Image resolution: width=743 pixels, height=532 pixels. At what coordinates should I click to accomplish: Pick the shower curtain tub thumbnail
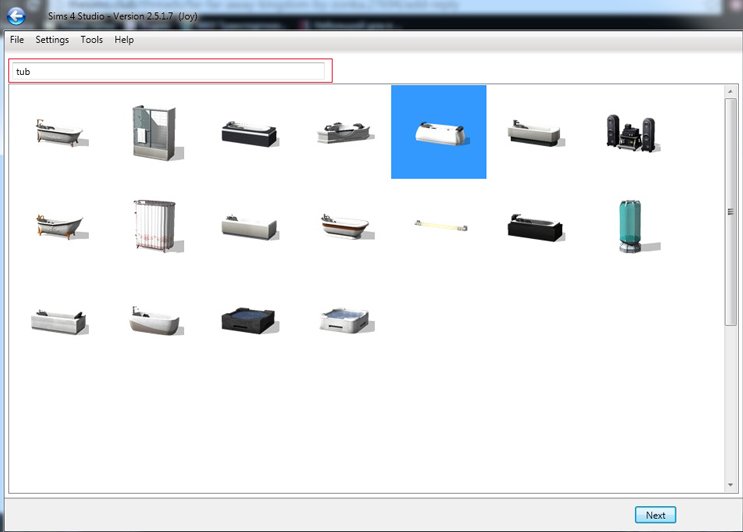pyautogui.click(x=152, y=227)
